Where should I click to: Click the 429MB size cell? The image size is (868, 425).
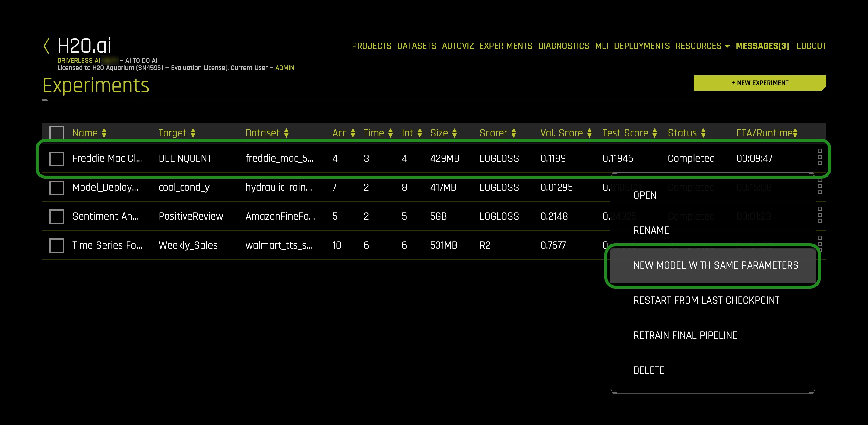(445, 158)
